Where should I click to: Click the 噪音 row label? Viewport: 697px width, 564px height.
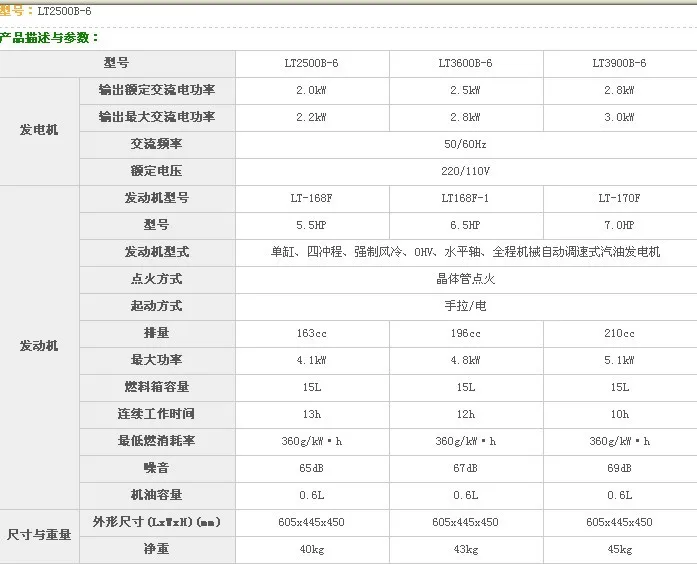pos(156,468)
